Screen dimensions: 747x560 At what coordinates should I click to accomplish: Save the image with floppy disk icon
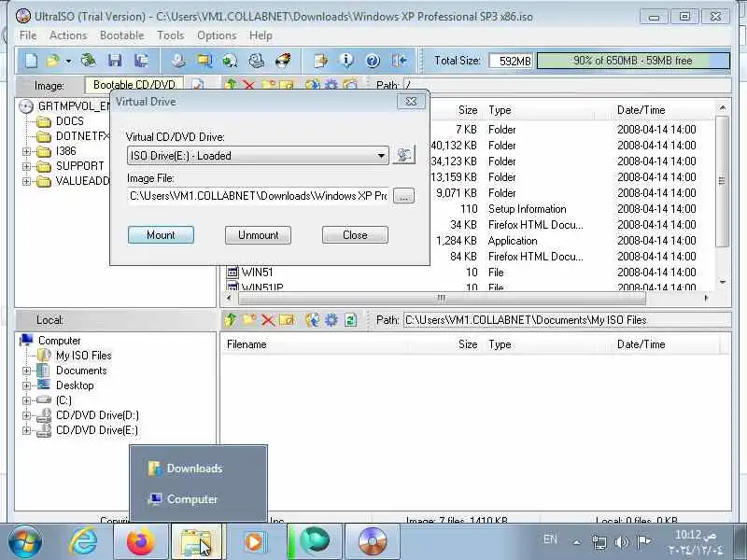tap(115, 61)
